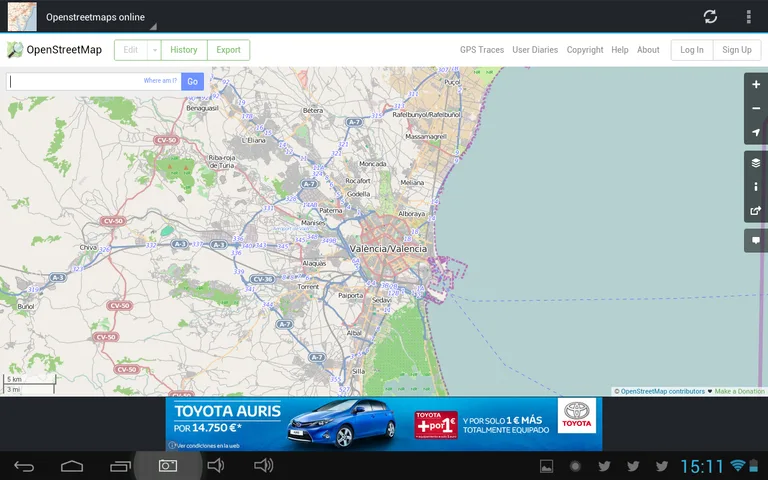Open User Diaries link
768x480 pixels.
click(x=535, y=50)
